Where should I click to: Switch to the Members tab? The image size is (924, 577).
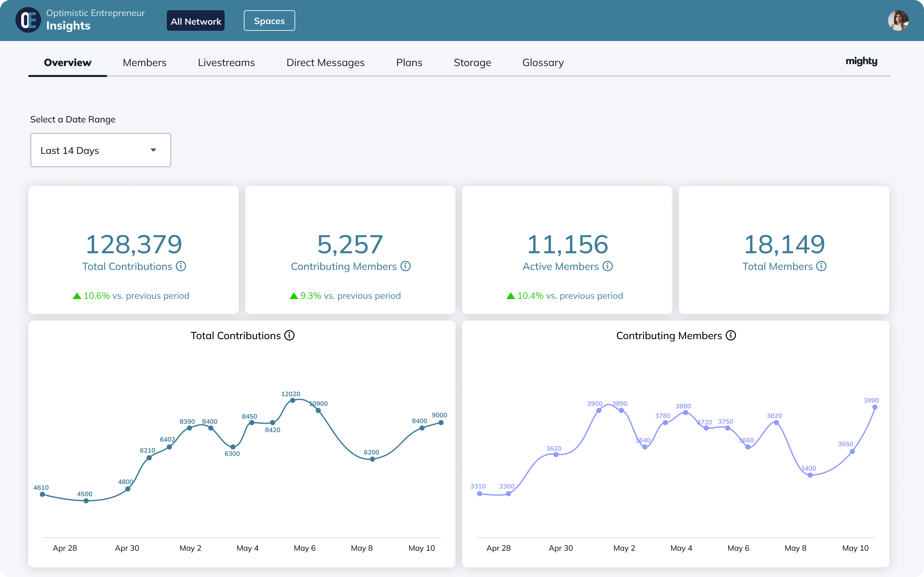pyautogui.click(x=144, y=62)
